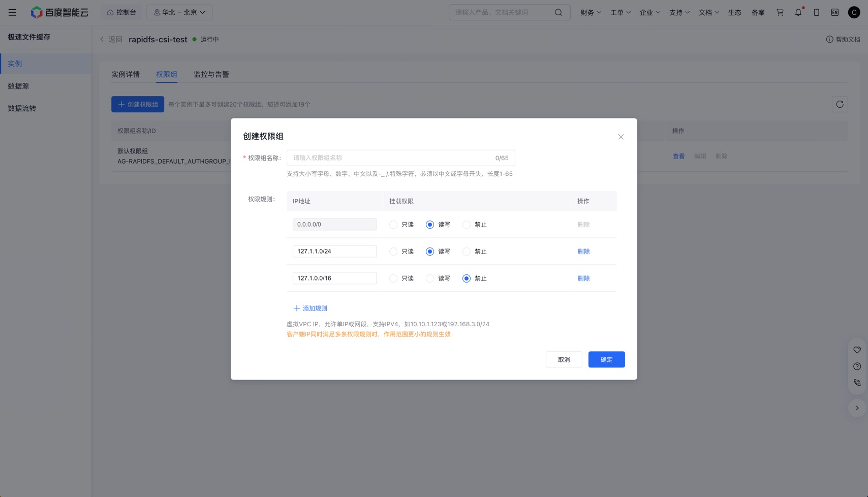Image resolution: width=868 pixels, height=497 pixels.
Task: Open 数据流转 in the left sidebar
Action: pyautogui.click(x=22, y=108)
